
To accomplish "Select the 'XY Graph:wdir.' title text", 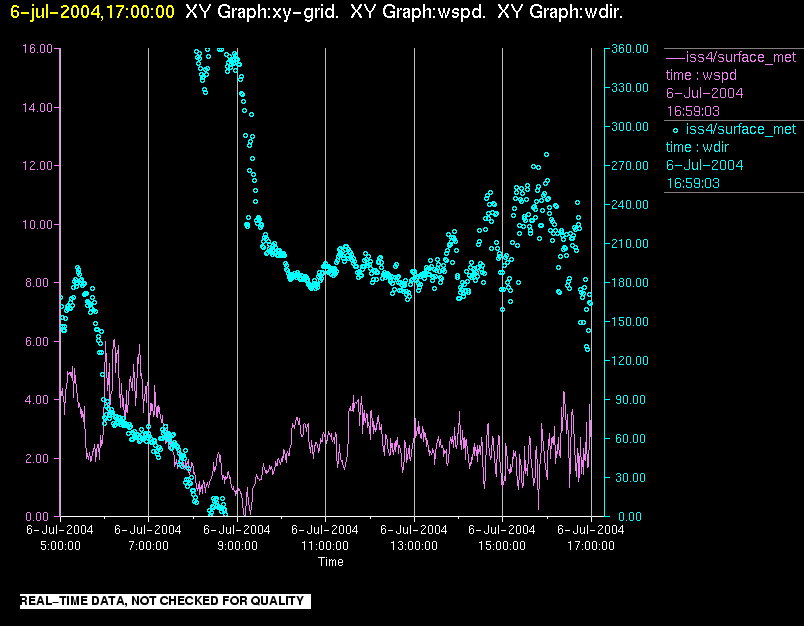I will point(560,12).
